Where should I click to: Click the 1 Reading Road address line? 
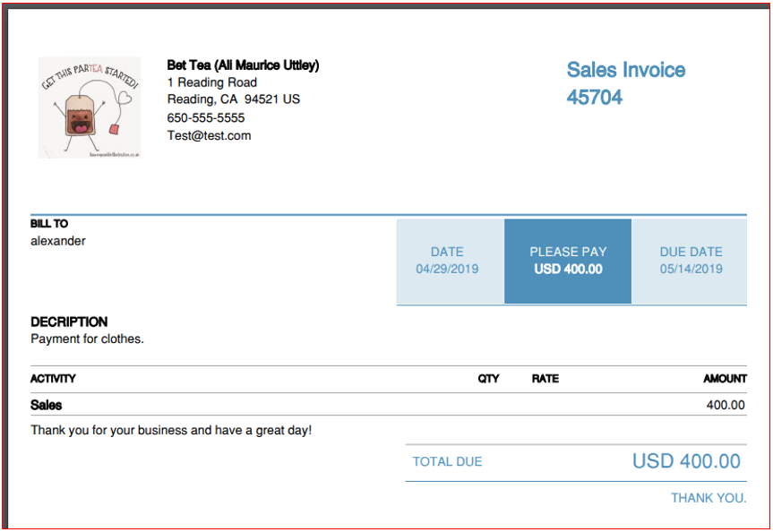pyautogui.click(x=212, y=82)
